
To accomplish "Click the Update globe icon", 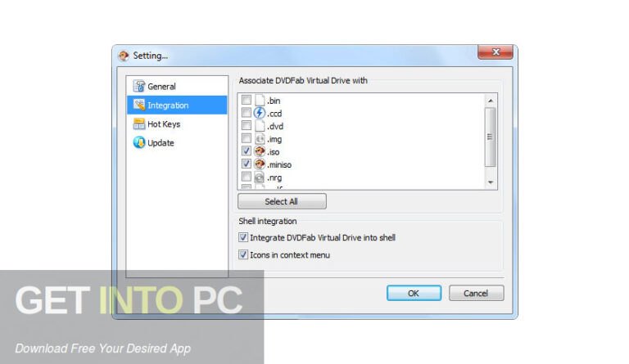I will click(138, 142).
